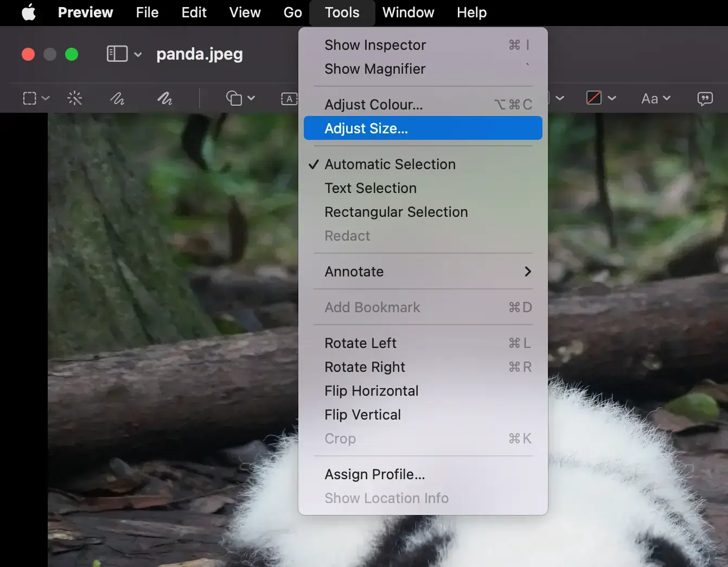Screen dimensions: 728x567
Task: Open the Shapes tool
Action: click(234, 98)
